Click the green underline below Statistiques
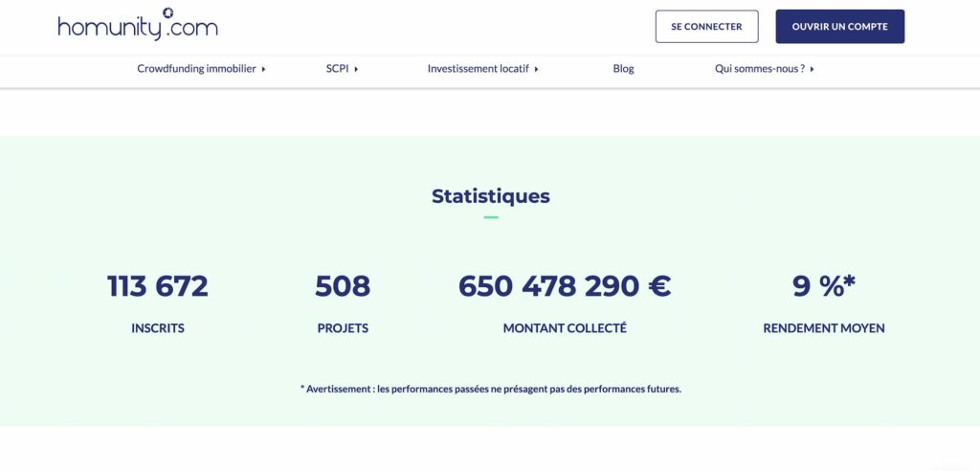This screenshot has width=980, height=471. [491, 218]
